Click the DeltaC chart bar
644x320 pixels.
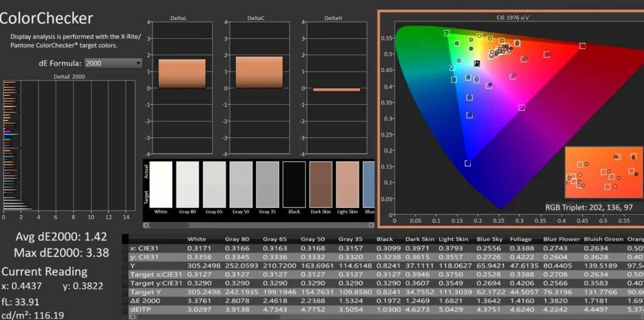(x=259, y=72)
